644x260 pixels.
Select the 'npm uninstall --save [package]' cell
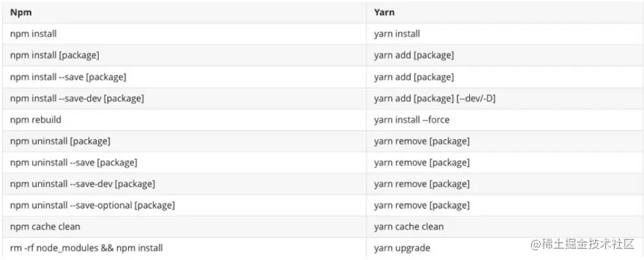click(73, 162)
